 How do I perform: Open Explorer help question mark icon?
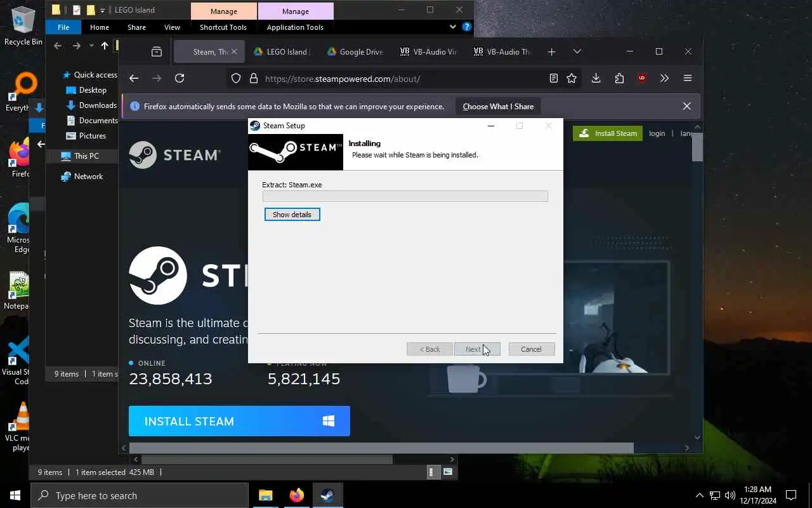(467, 27)
